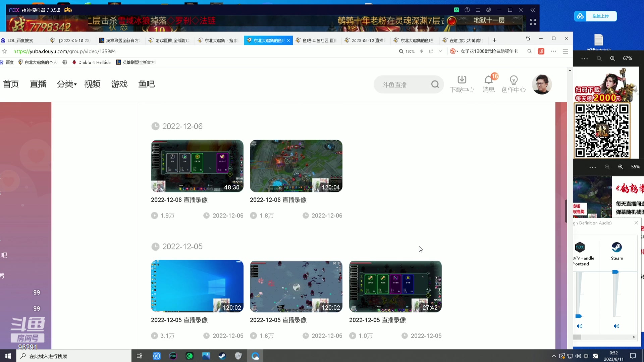Adjust the KVMHandle volume slider

[x=578, y=315]
